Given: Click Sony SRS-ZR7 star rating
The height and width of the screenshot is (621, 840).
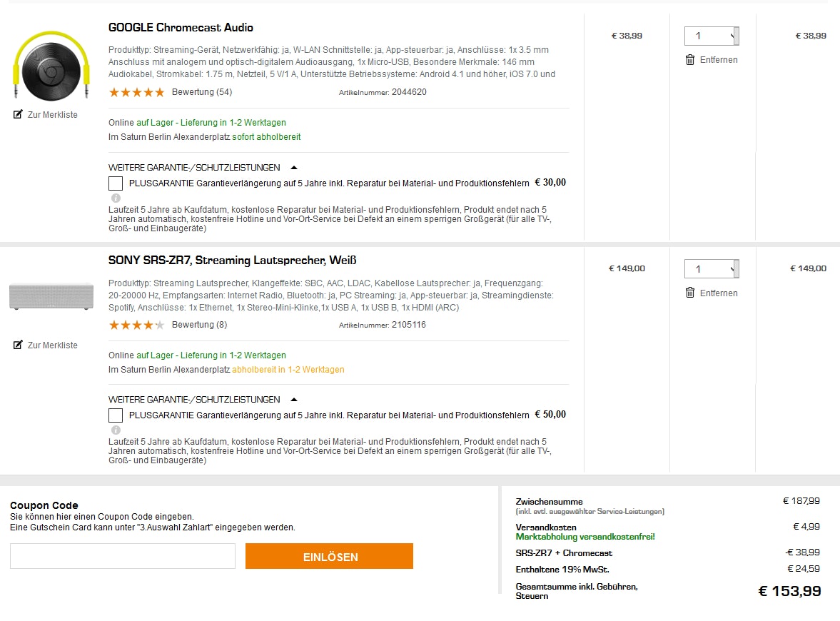Looking at the screenshot, I should point(136,325).
